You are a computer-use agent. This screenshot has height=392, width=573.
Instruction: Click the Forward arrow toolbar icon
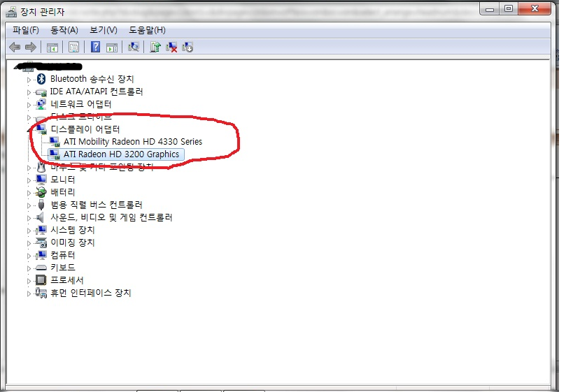(31, 47)
